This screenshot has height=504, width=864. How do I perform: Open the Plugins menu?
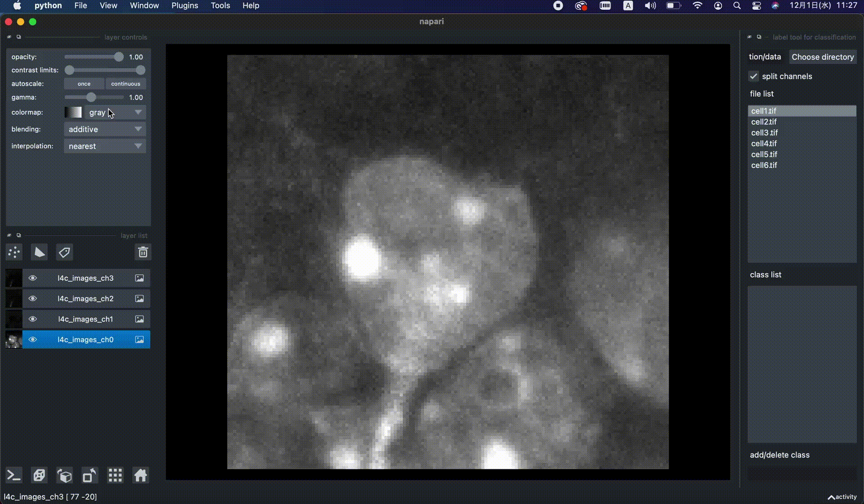point(184,6)
